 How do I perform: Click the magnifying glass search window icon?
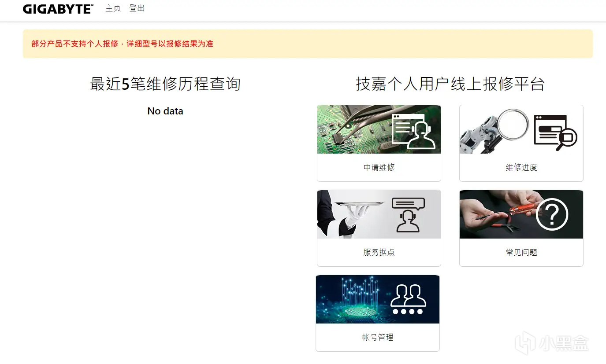pyautogui.click(x=555, y=132)
